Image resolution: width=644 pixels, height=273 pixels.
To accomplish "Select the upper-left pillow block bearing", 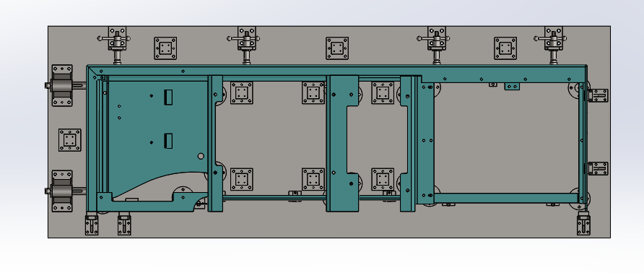I will coord(62,85).
